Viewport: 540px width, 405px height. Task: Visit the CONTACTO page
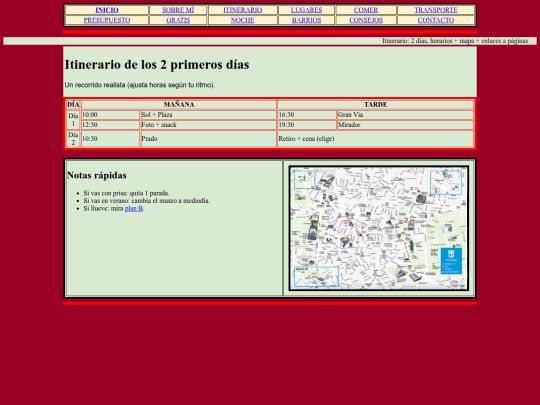click(436, 20)
